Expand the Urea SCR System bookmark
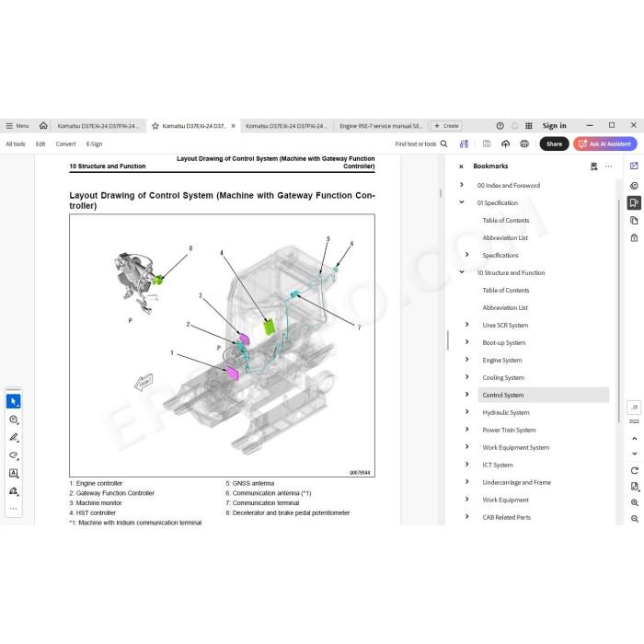The height and width of the screenshot is (644, 644). [467, 325]
